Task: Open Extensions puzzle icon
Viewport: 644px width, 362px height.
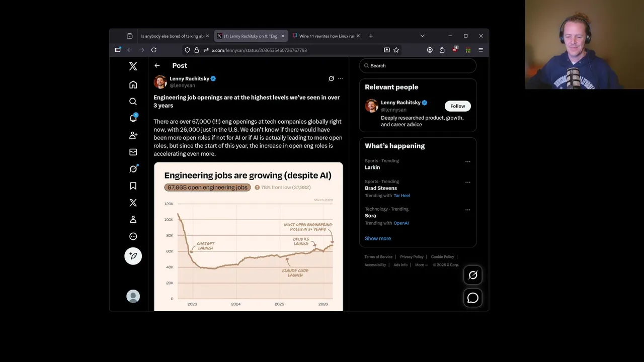Action: pyautogui.click(x=442, y=50)
